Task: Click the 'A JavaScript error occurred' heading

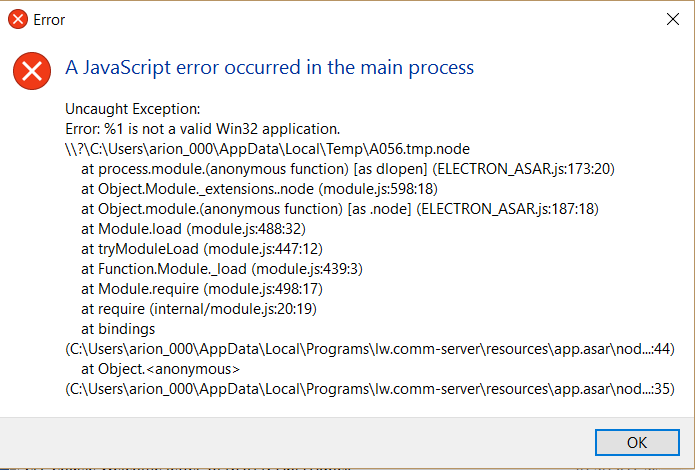Action: tap(269, 68)
